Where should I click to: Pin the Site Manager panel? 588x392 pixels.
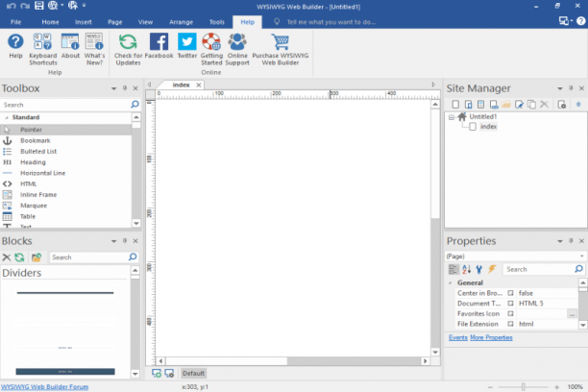571,88
